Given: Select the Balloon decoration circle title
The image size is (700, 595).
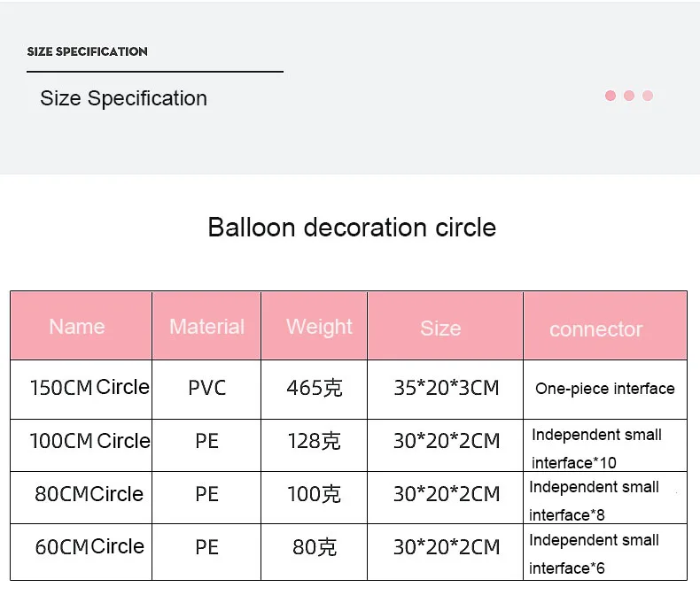Looking at the screenshot, I should click(352, 228).
